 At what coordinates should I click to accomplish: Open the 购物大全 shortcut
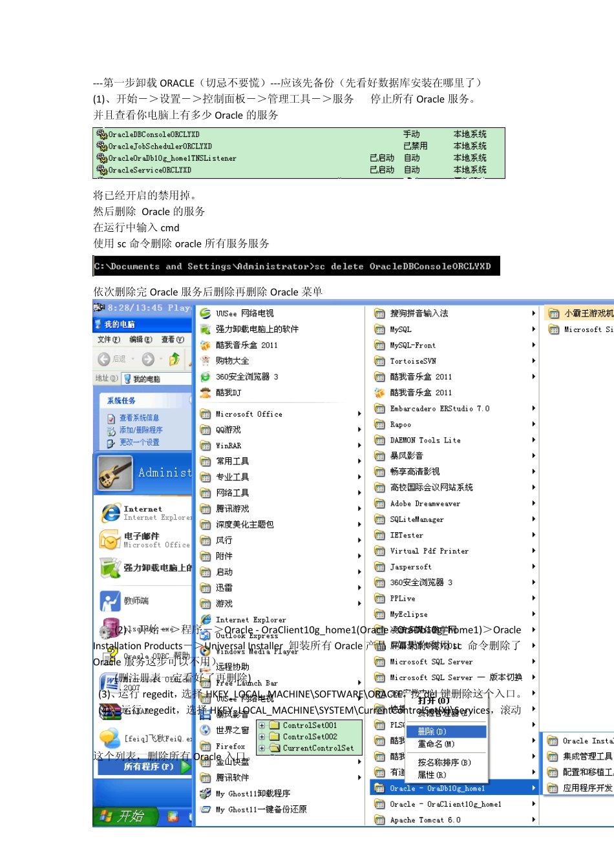[224, 360]
